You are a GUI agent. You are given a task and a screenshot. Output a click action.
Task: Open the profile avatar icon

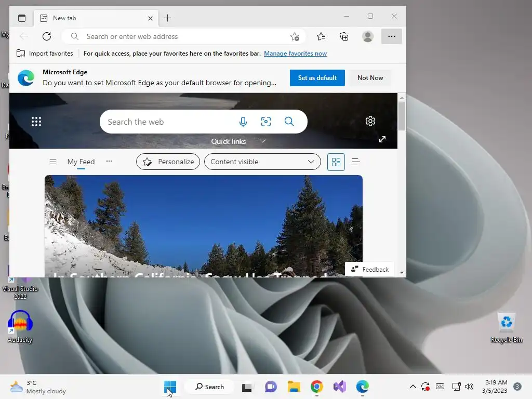click(x=367, y=36)
